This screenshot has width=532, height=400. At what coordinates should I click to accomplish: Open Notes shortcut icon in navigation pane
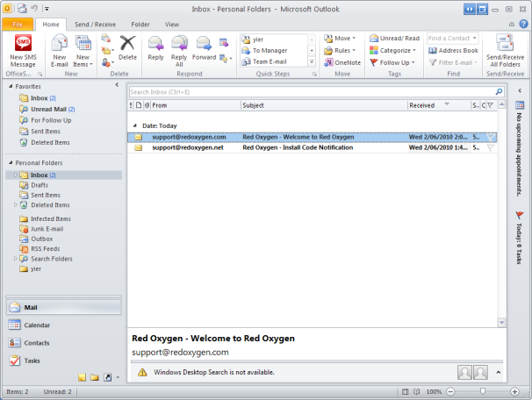point(82,377)
